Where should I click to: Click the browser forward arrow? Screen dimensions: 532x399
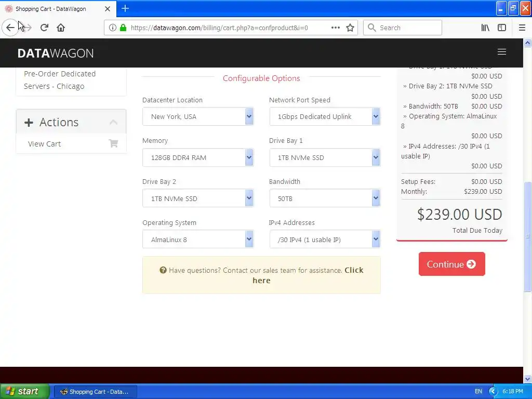pos(27,28)
